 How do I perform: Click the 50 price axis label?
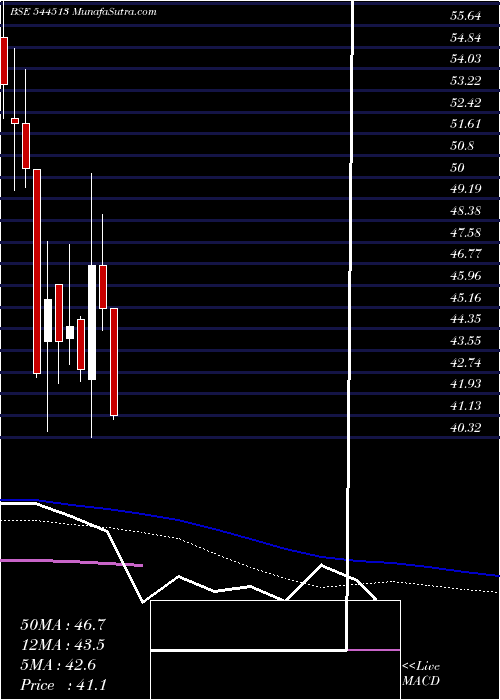458,167
